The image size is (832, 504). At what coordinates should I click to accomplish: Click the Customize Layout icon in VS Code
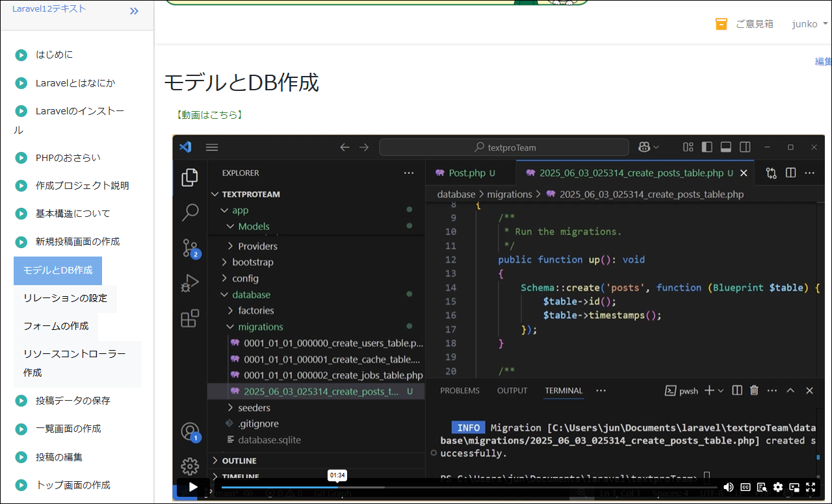(688, 147)
